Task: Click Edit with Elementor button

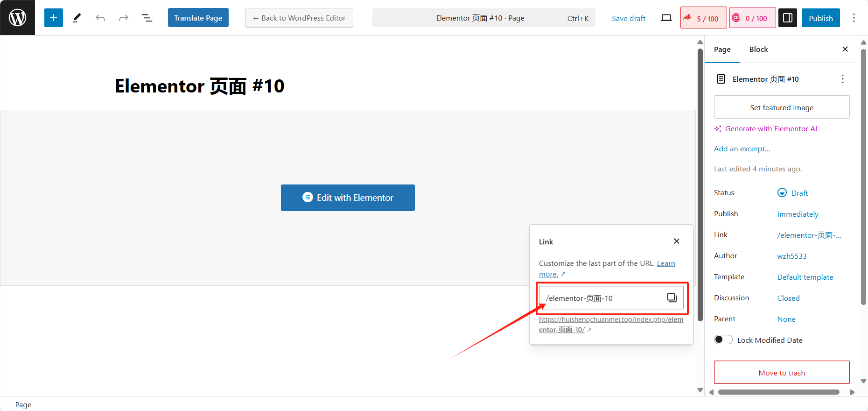Action: click(348, 198)
